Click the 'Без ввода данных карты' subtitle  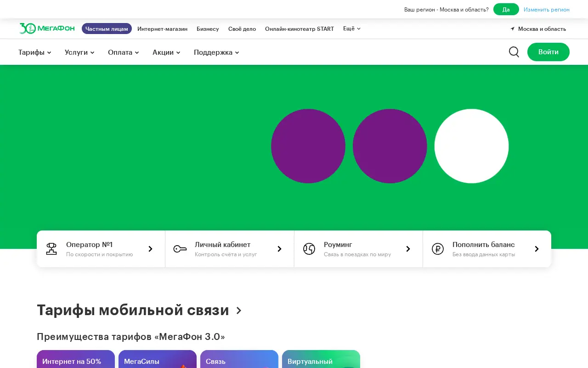484,254
